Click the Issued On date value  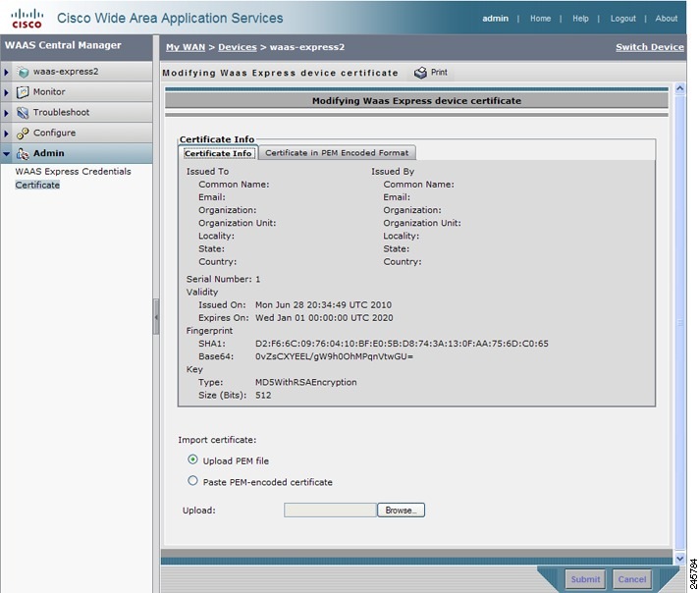(323, 305)
